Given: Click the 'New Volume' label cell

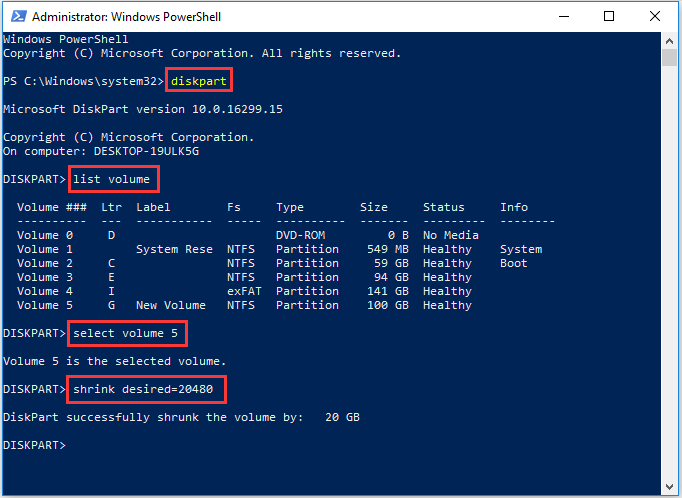Looking at the screenshot, I should coord(171,305).
